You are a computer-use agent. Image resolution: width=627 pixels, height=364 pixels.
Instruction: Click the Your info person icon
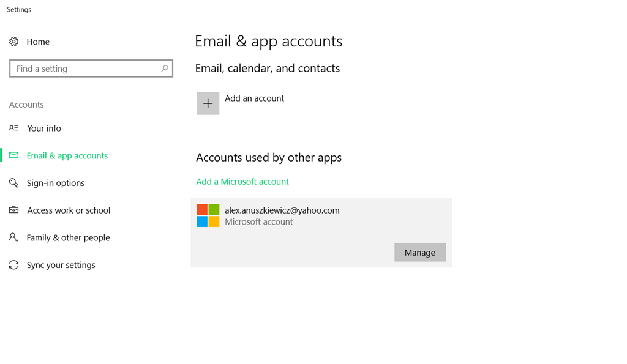(x=13, y=128)
